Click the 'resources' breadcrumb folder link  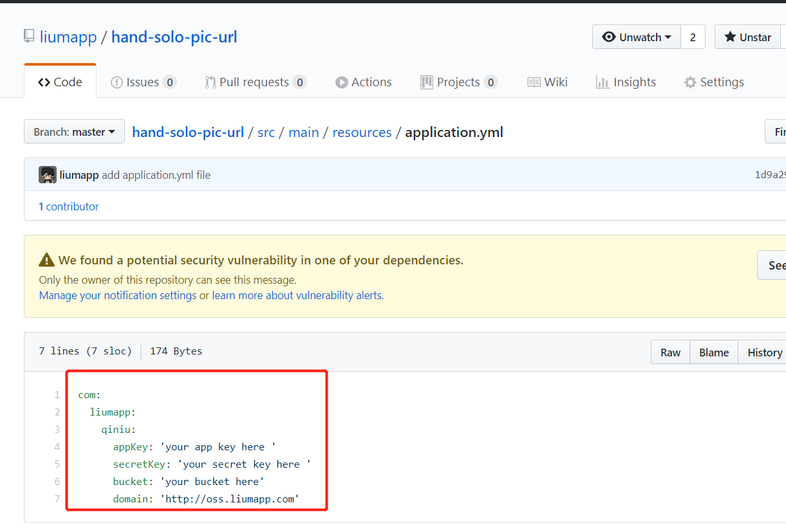pos(362,133)
